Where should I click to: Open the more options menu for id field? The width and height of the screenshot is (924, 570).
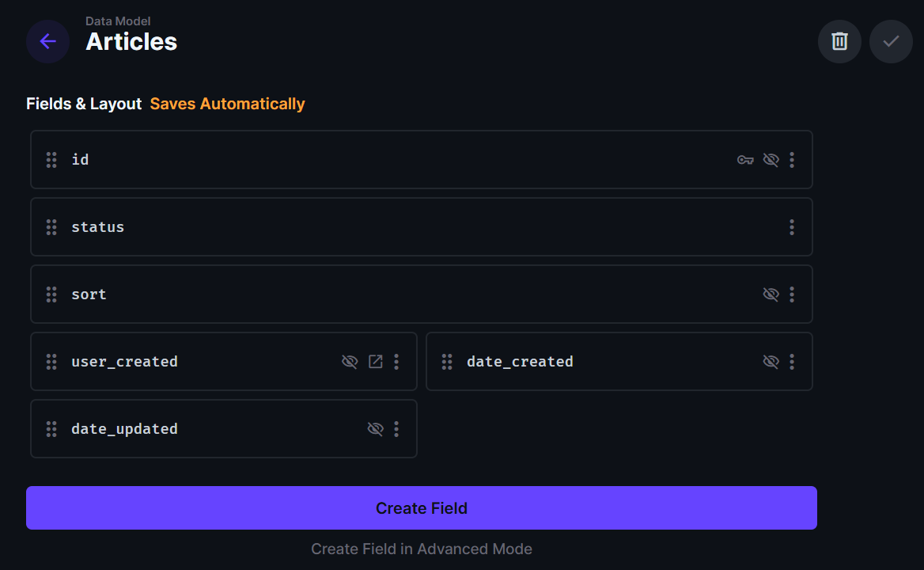[792, 160]
